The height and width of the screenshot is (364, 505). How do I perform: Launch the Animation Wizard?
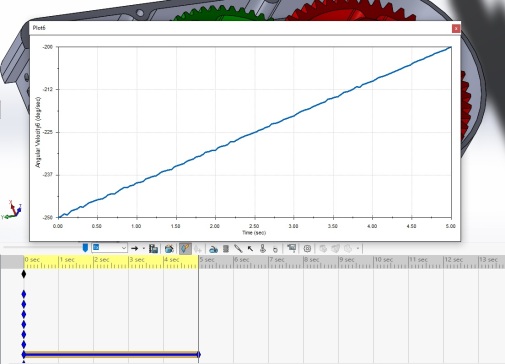169,248
